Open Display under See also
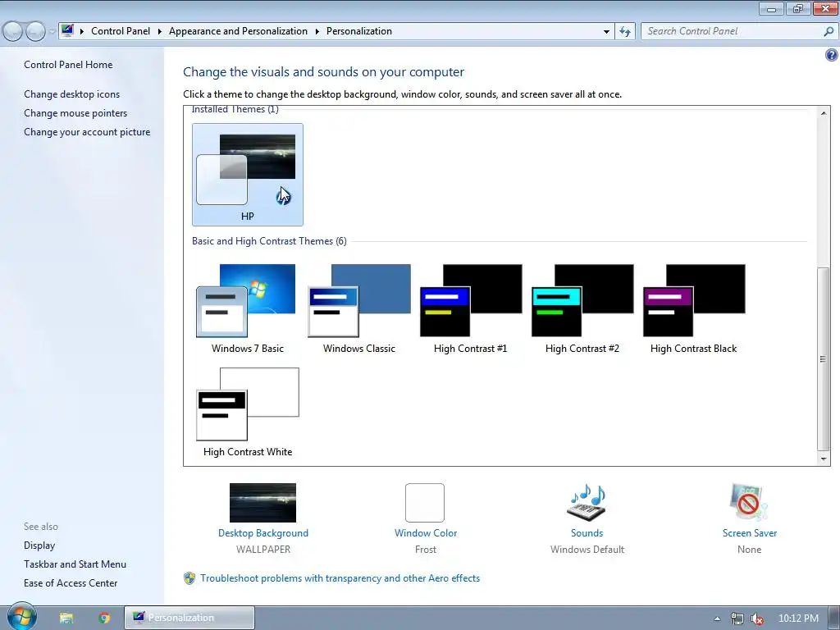The image size is (840, 630). pos(39,546)
